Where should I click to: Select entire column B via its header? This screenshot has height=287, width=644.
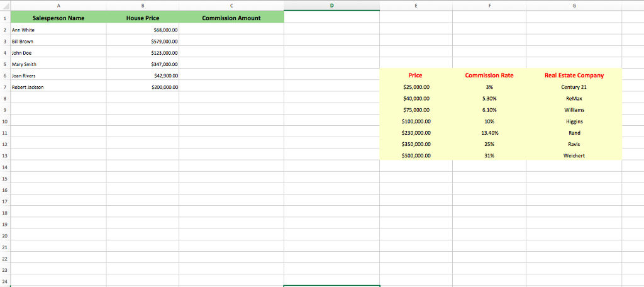tap(143, 5)
